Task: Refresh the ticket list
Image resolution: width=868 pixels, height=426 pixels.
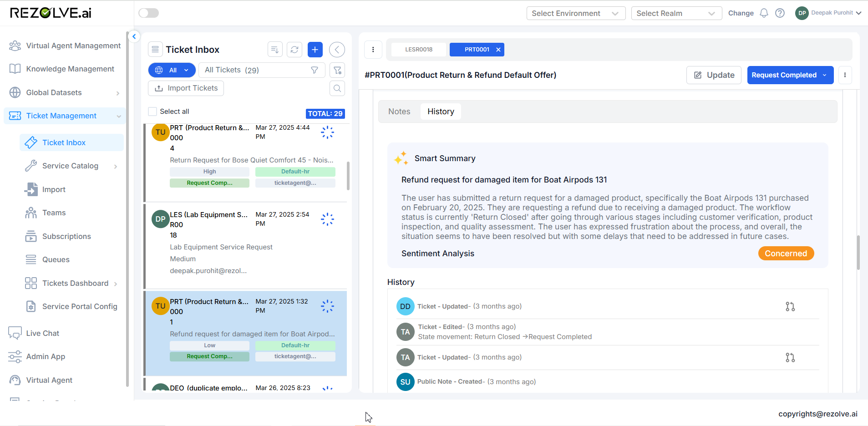Action: [x=294, y=50]
